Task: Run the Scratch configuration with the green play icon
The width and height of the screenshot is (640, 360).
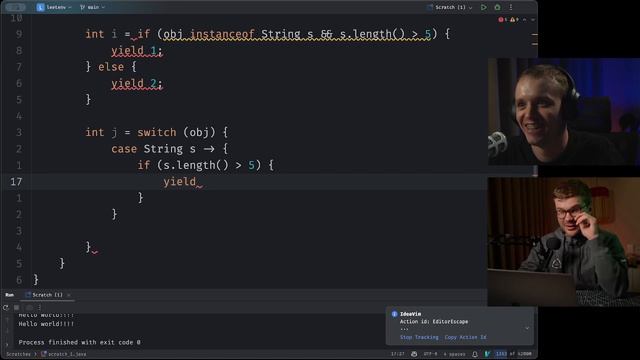Action: [x=484, y=7]
